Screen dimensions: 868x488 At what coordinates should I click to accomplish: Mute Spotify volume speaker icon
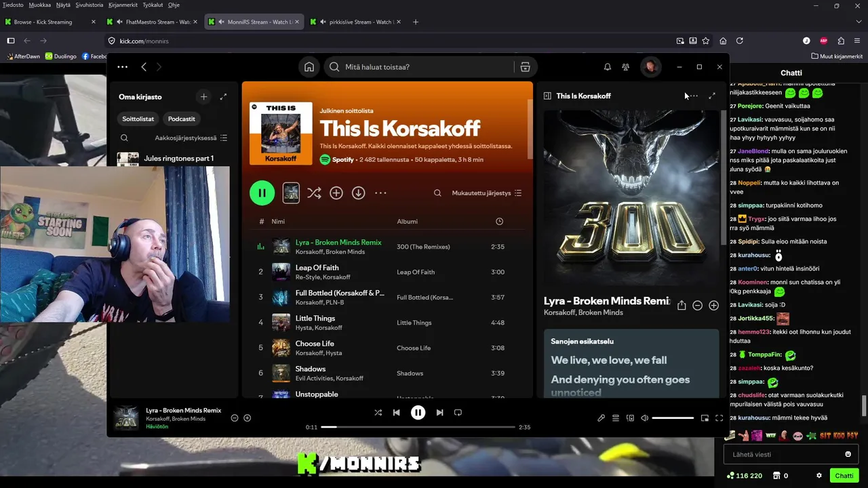point(645,418)
